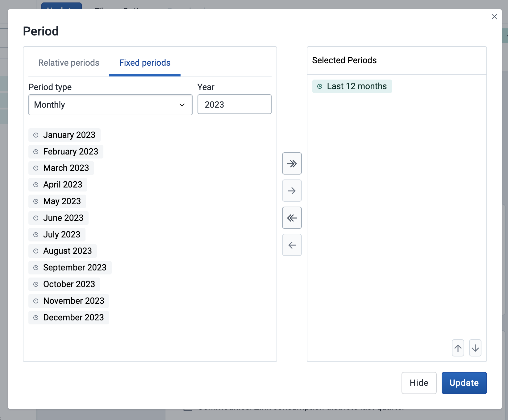Switch to the Relative periods tab
Screen dimensions: 508x420
69,63
